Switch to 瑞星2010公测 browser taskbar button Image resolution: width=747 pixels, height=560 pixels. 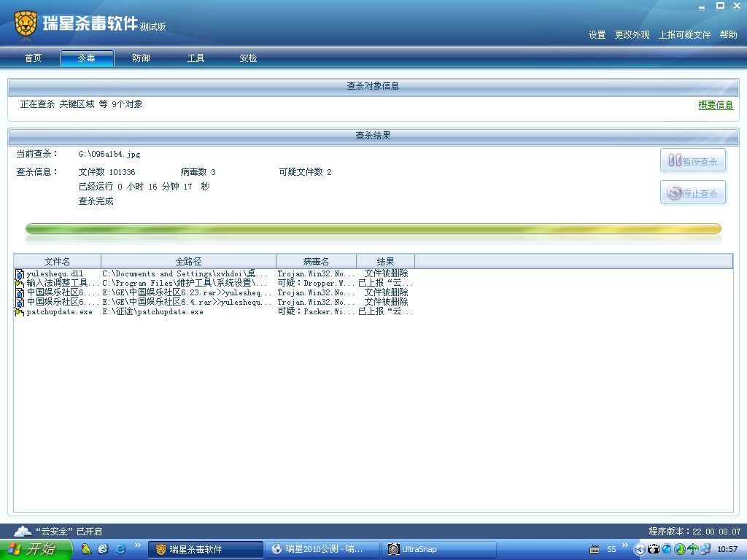click(x=323, y=550)
